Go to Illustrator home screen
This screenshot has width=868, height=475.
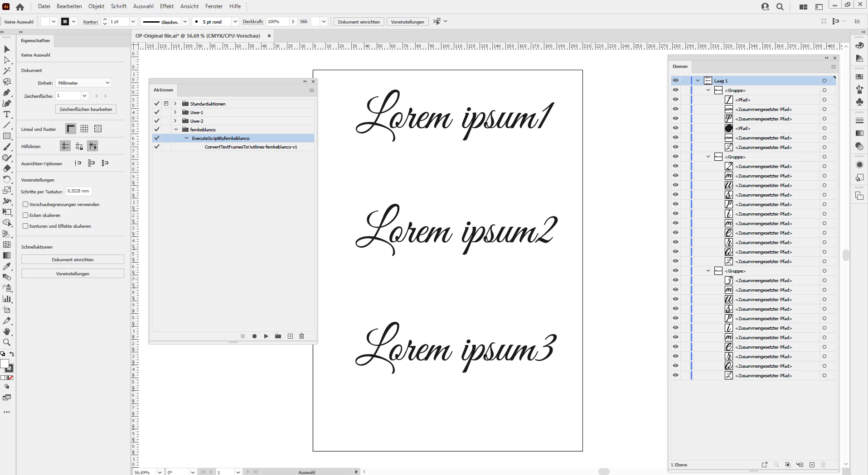coord(20,7)
